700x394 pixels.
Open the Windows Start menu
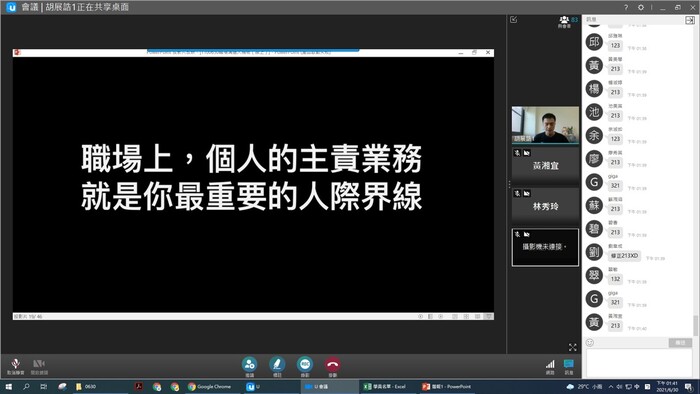click(8, 386)
